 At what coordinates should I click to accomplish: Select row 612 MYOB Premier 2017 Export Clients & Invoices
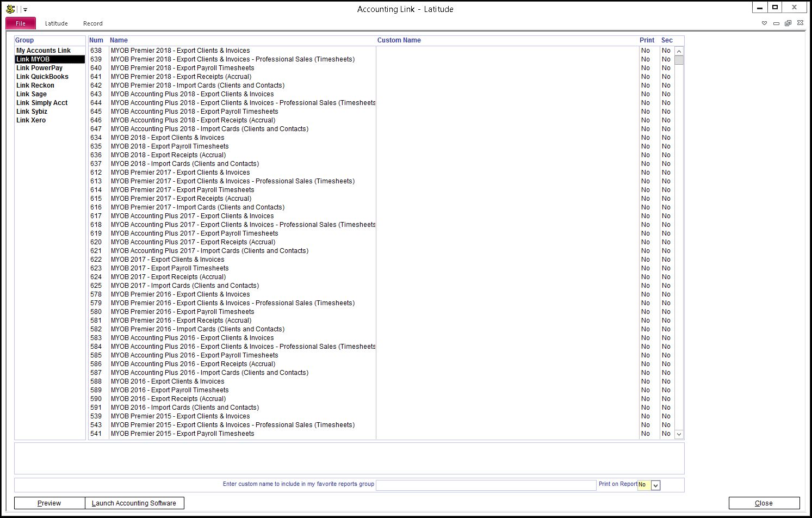(381, 172)
